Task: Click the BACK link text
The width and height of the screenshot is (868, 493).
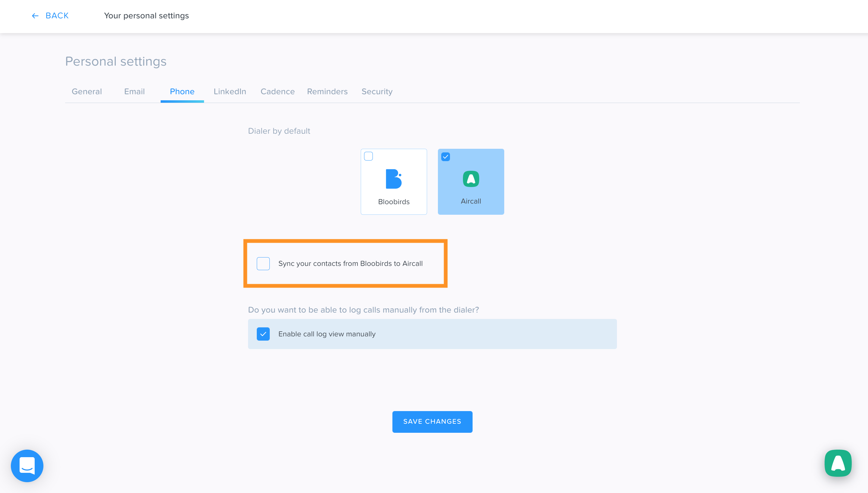Action: coord(57,16)
